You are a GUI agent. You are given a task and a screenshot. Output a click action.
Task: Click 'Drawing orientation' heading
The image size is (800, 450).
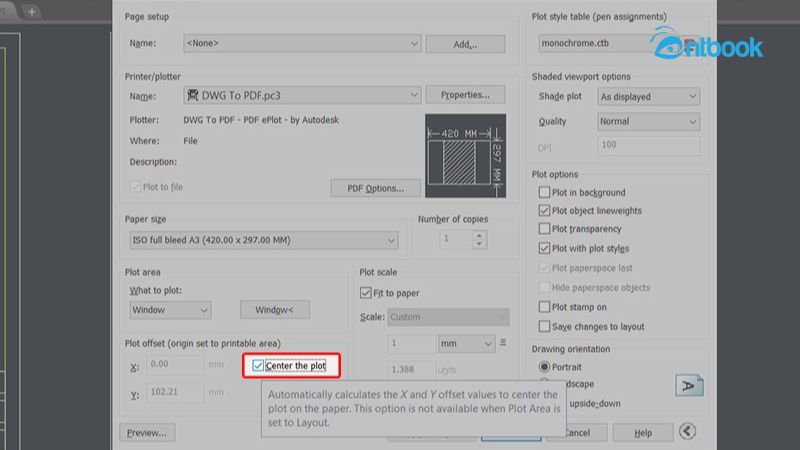(570, 349)
